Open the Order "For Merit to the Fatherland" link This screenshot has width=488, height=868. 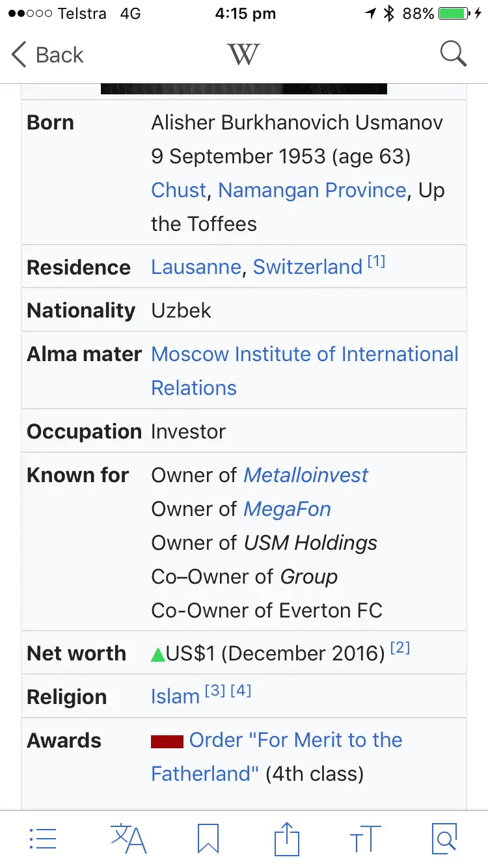point(295,740)
